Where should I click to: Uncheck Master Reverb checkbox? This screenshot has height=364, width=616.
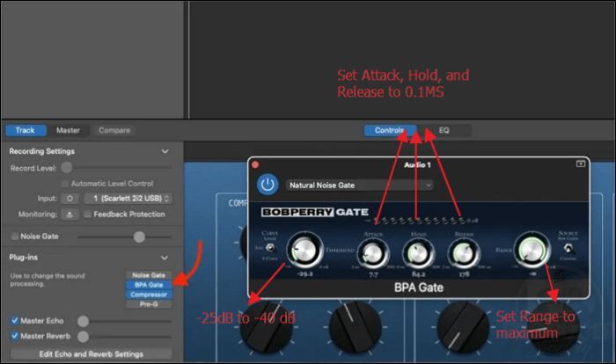(15, 336)
